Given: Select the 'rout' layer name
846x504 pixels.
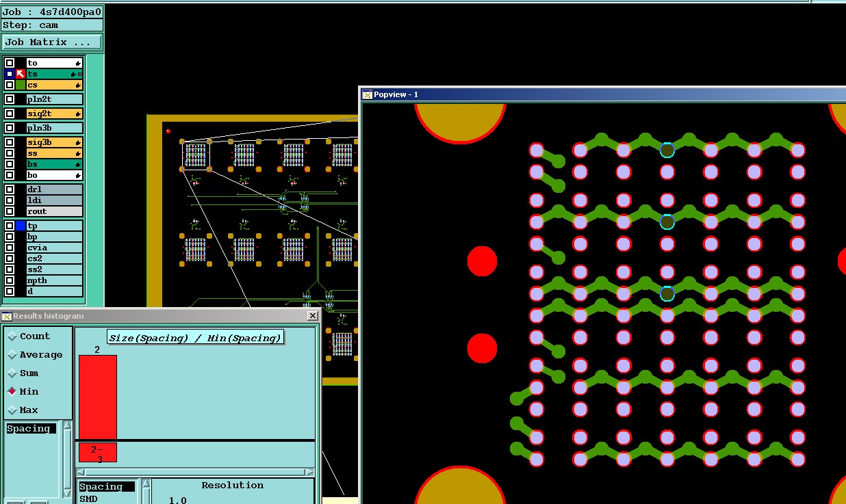Looking at the screenshot, I should (x=55, y=211).
